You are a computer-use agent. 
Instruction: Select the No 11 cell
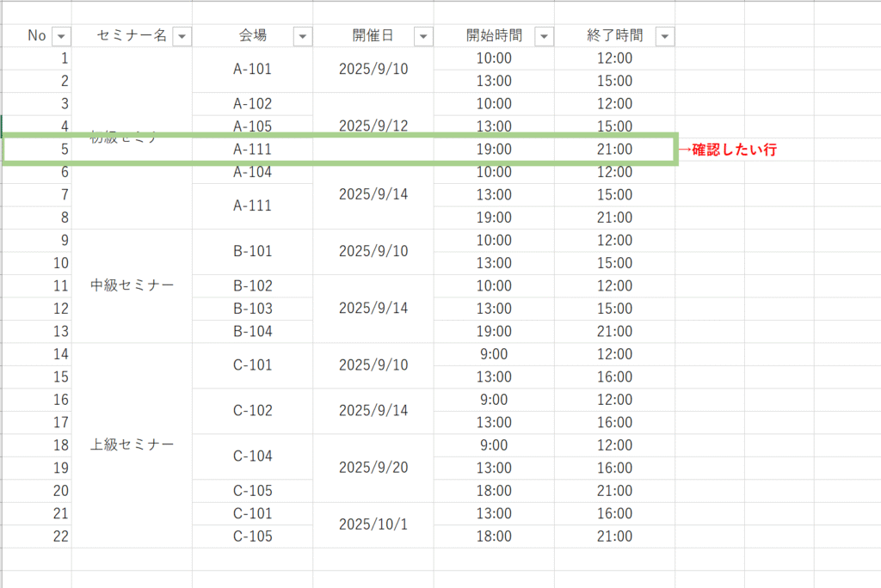[37, 286]
